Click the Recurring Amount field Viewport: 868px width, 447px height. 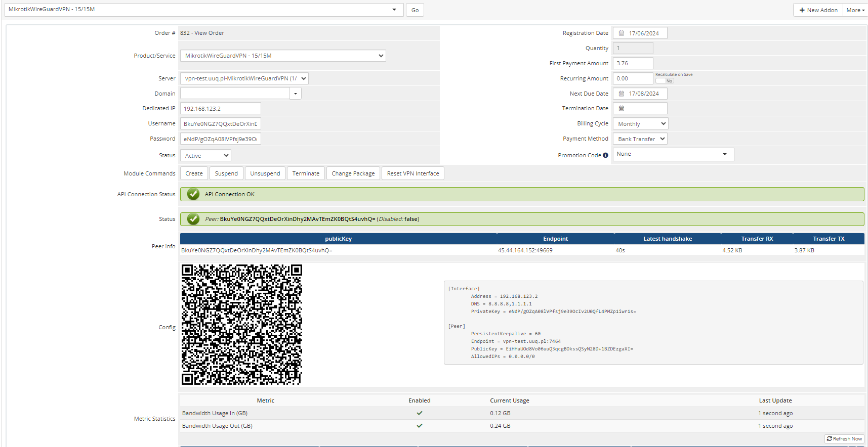click(633, 78)
